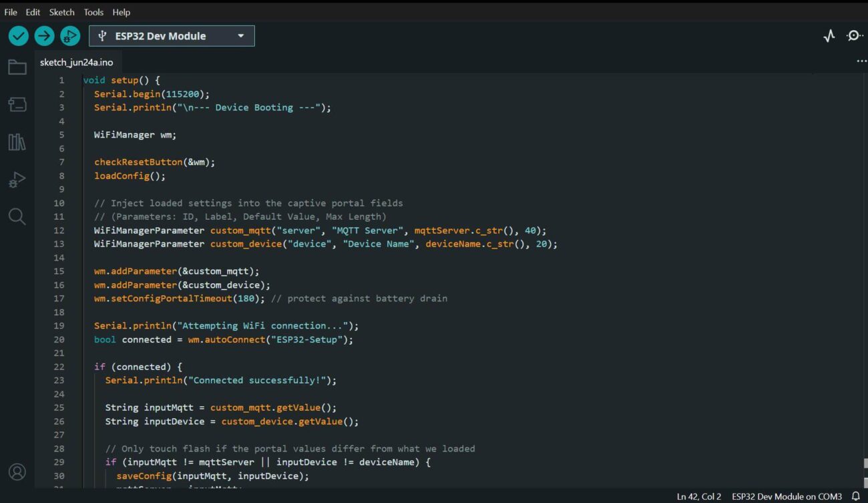Click Ln 42, Col 2 cursor position
868x503 pixels.
tap(699, 496)
